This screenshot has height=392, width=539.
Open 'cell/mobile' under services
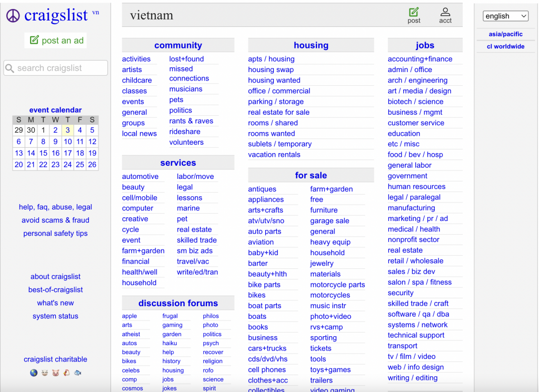pos(139,198)
